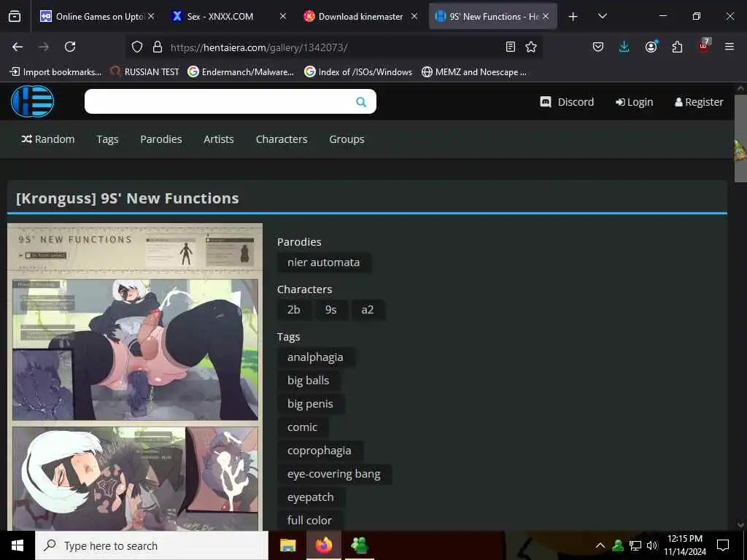Screen dimensions: 747x560
Task: Open the notification center icon
Action: [723, 545]
